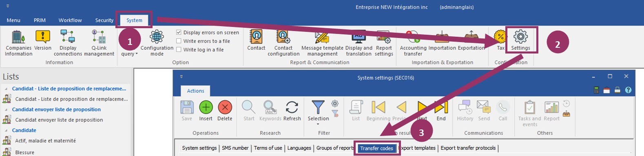Switch to the Security ribbon tab
The image size is (644, 156).
[104, 20]
